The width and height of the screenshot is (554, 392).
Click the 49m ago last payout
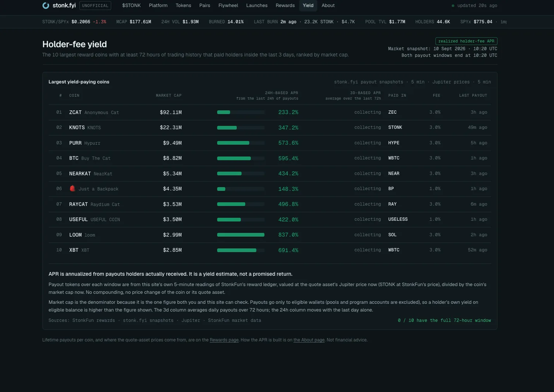478,127
